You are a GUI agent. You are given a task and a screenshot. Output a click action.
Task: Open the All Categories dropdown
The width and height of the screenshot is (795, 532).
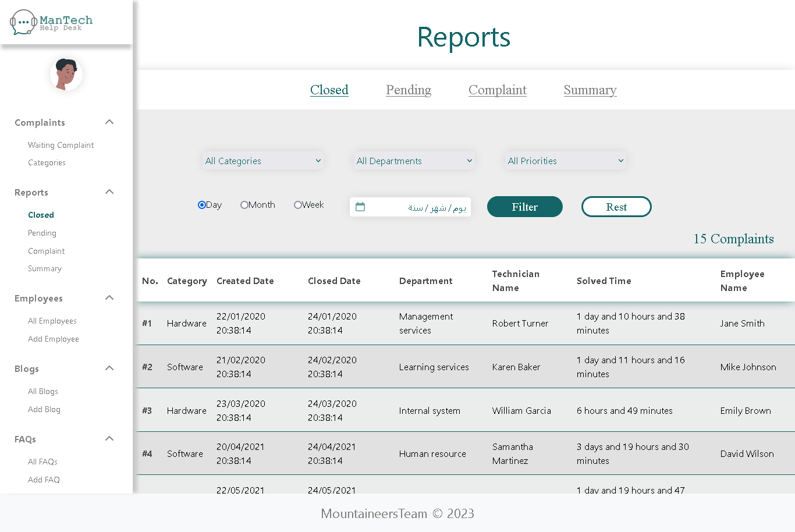[x=263, y=161]
